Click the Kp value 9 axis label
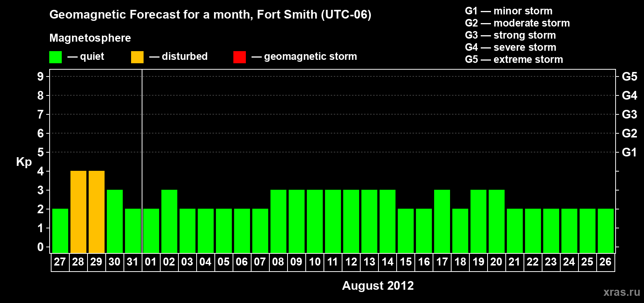Viewport: 644px width, 303px height. click(41, 77)
